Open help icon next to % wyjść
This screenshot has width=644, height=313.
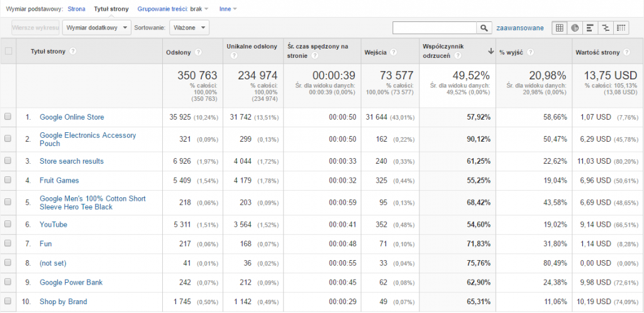pos(531,52)
